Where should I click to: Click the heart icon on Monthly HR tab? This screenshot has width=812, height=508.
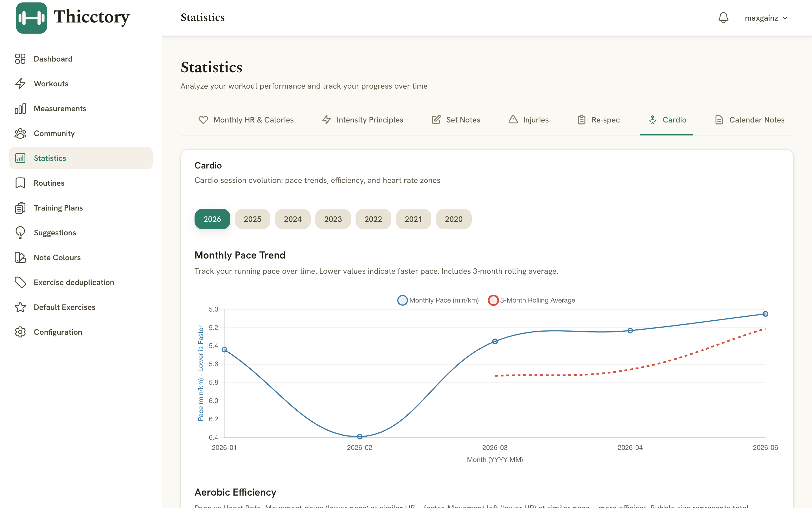(203, 120)
